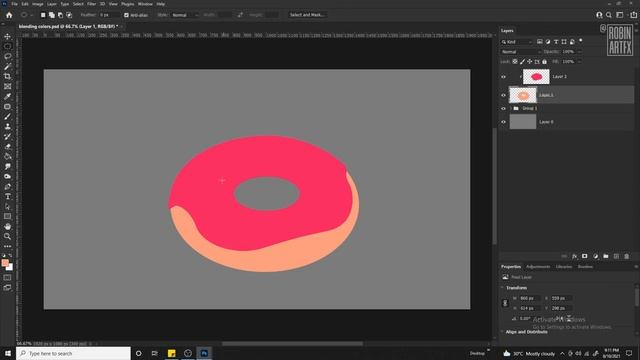Click the Feather input field
640x360 pixels.
point(109,15)
